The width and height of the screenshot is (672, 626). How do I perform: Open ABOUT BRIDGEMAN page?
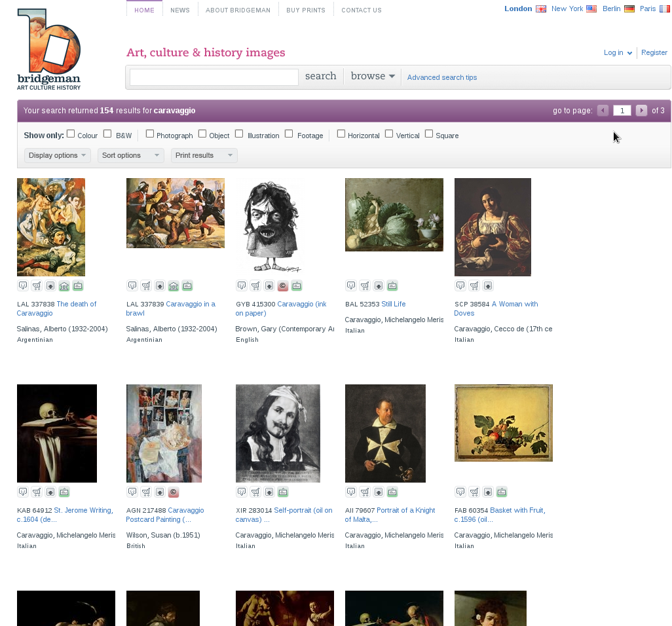click(x=238, y=10)
